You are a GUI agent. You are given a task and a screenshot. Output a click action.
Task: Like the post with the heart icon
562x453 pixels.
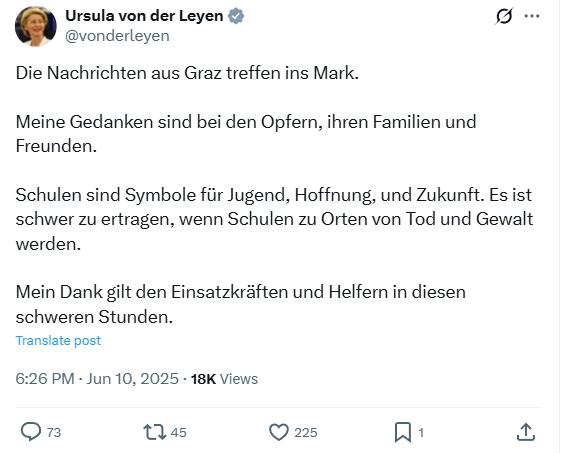tap(279, 432)
